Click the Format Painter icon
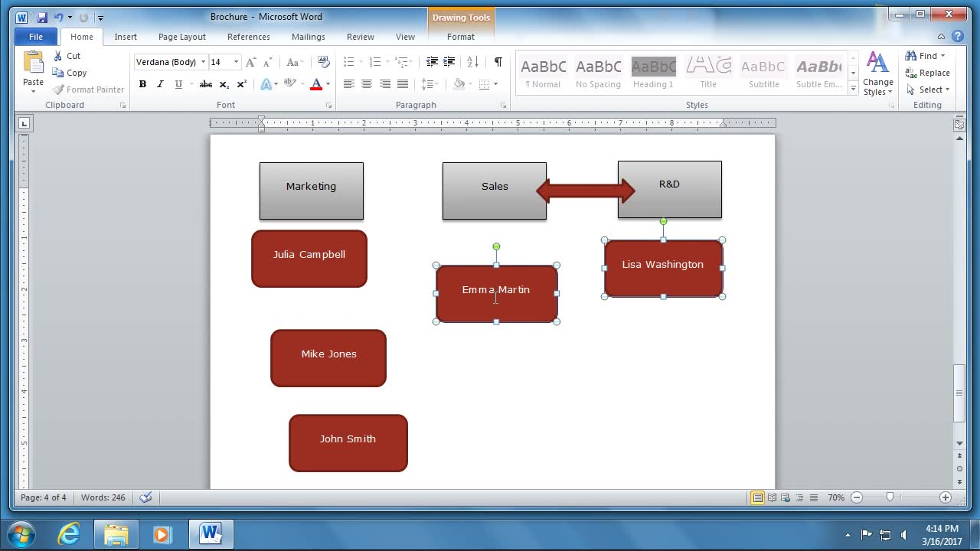The image size is (980, 551). [x=58, y=90]
